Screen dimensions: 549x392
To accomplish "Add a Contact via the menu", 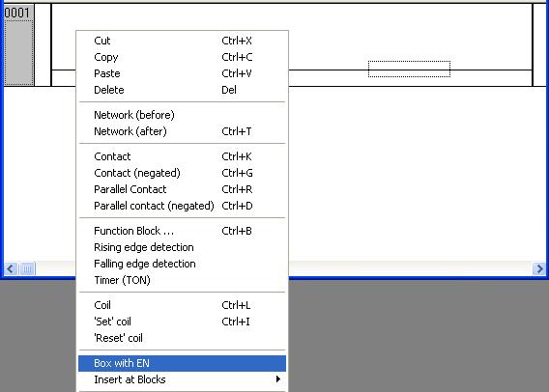I will point(182,156).
